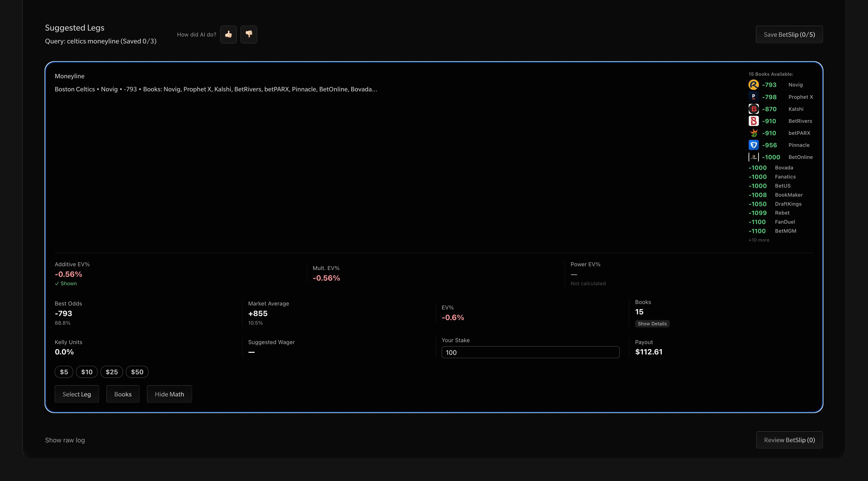Click the Kalshi book logo icon
Screen dimensions: 868x481
[x=753, y=109]
